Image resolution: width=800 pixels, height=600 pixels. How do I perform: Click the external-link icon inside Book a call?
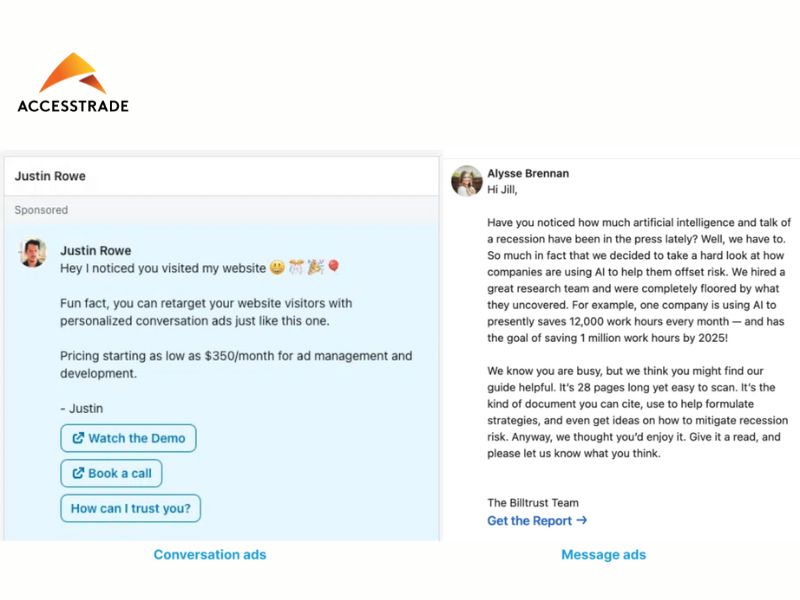pos(78,473)
